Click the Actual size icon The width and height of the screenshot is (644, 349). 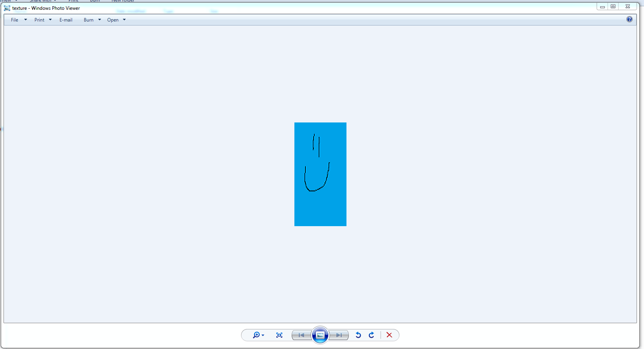click(279, 335)
